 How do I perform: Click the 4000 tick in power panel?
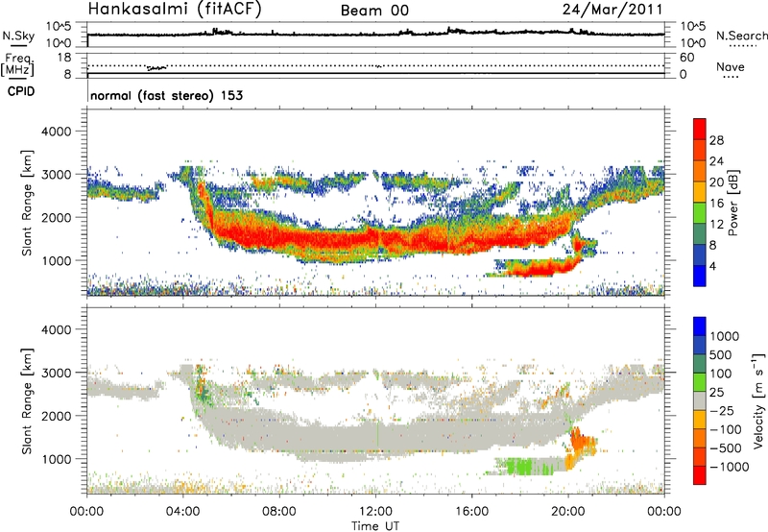point(56,132)
